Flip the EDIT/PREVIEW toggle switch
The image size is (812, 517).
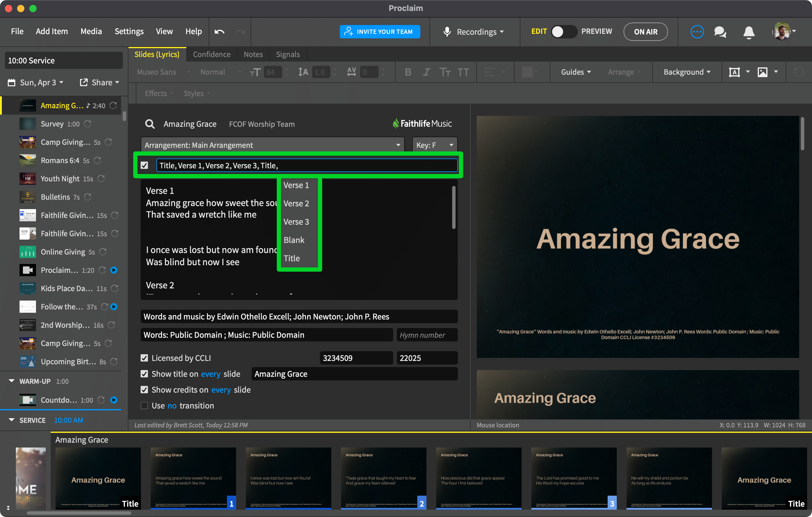(x=563, y=32)
